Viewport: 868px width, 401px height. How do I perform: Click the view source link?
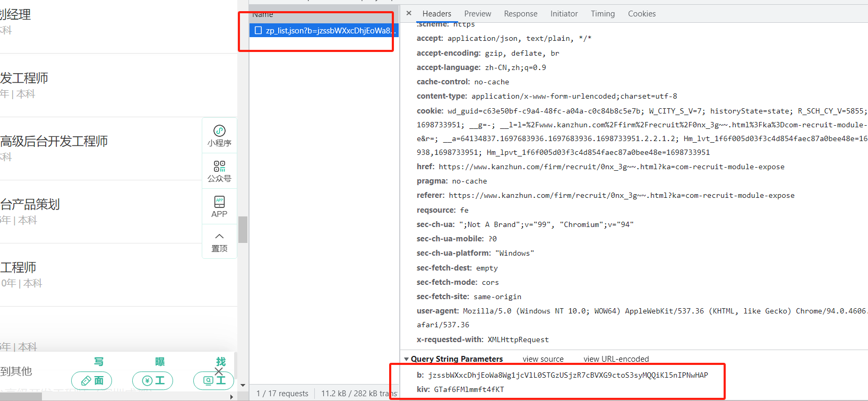coord(543,359)
